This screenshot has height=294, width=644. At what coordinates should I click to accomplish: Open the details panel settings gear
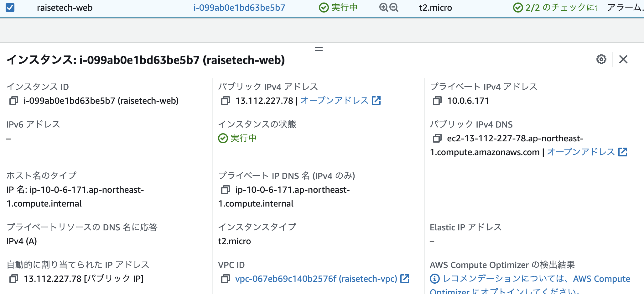coord(601,59)
